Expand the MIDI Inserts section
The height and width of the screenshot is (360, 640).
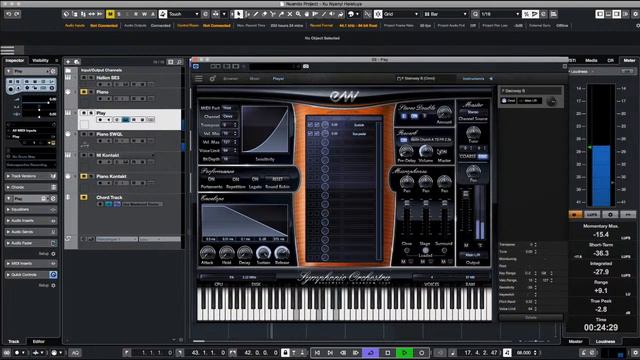coord(31,263)
